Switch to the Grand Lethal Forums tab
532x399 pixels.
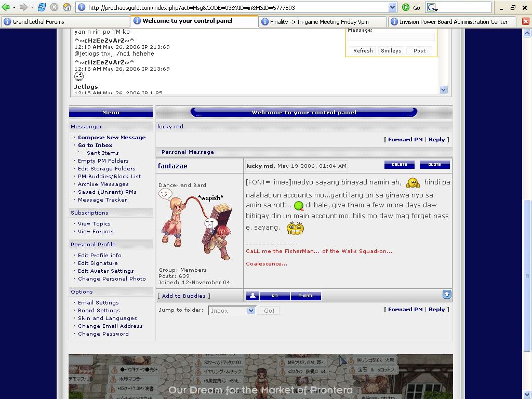(x=65, y=22)
